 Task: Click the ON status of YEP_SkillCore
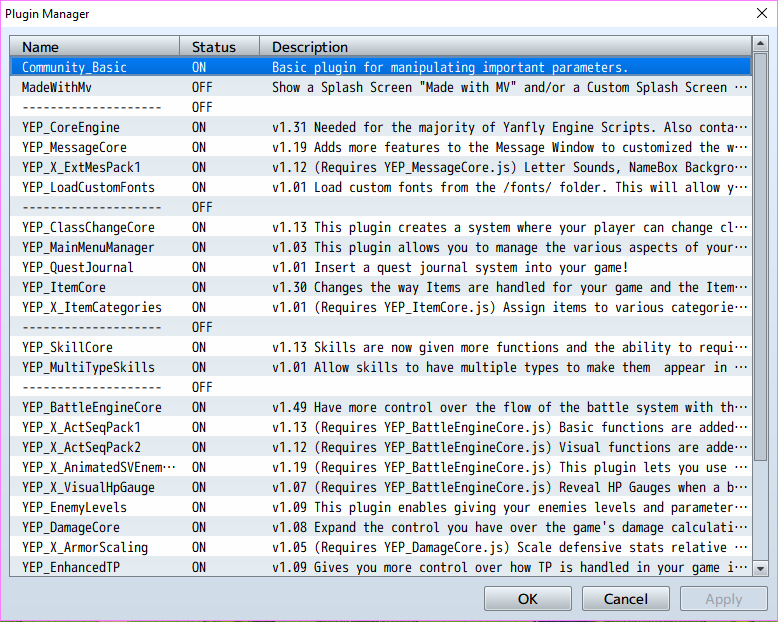click(x=199, y=347)
